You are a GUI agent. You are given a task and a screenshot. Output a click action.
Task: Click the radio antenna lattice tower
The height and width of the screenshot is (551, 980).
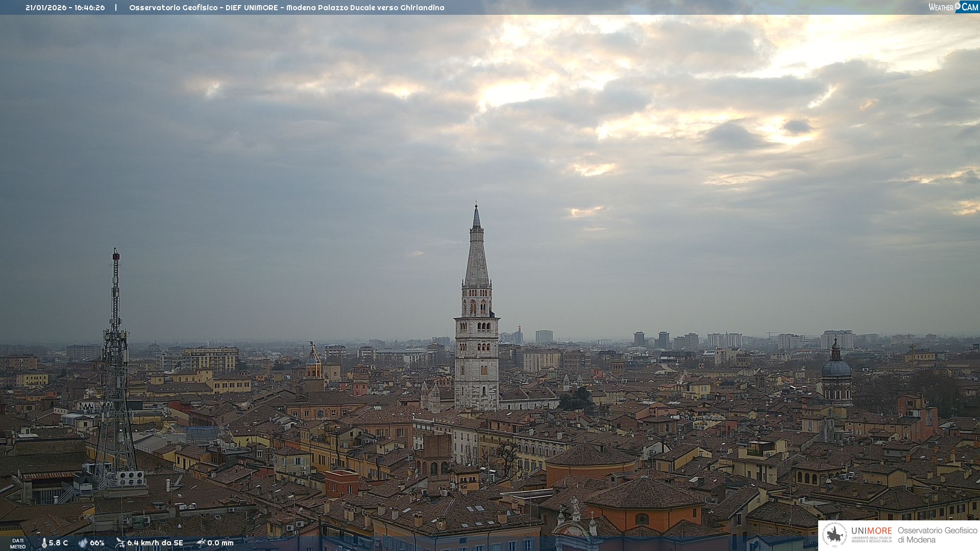(115, 367)
